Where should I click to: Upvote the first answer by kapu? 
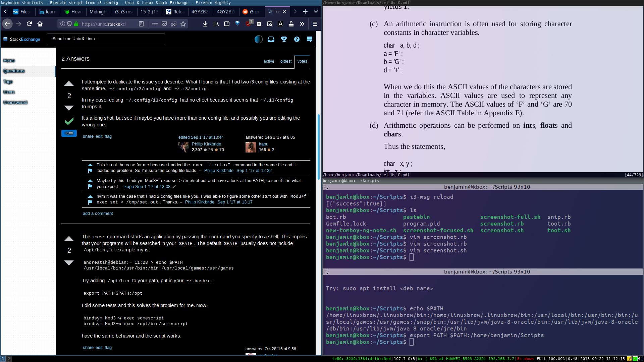click(x=69, y=83)
